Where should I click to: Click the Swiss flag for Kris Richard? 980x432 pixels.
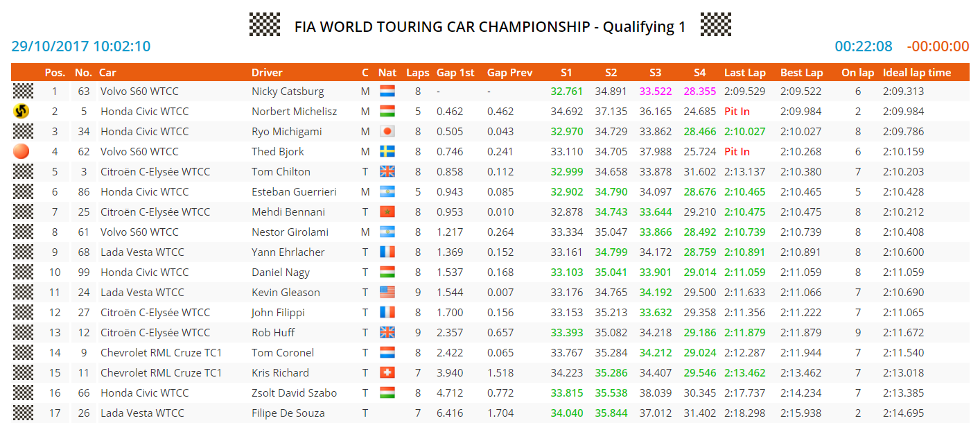387,373
